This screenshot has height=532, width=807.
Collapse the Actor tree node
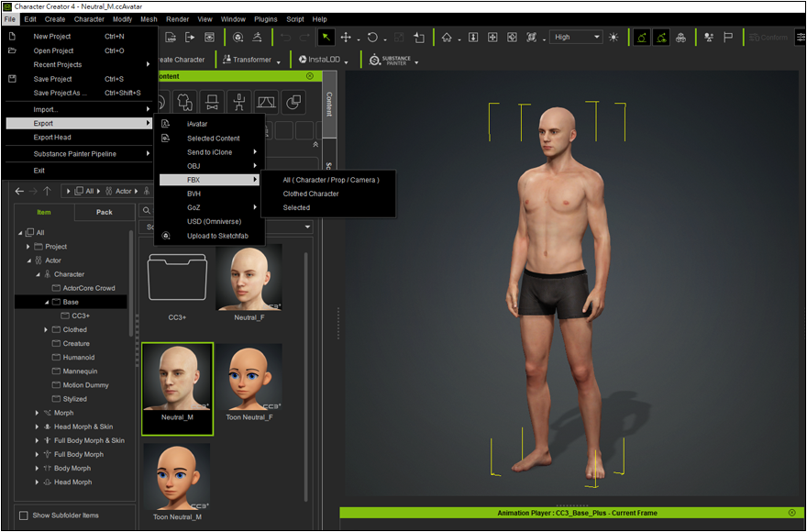28,260
